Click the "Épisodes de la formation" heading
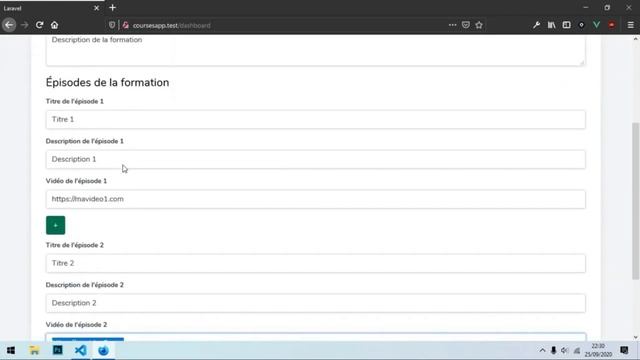 tap(107, 82)
